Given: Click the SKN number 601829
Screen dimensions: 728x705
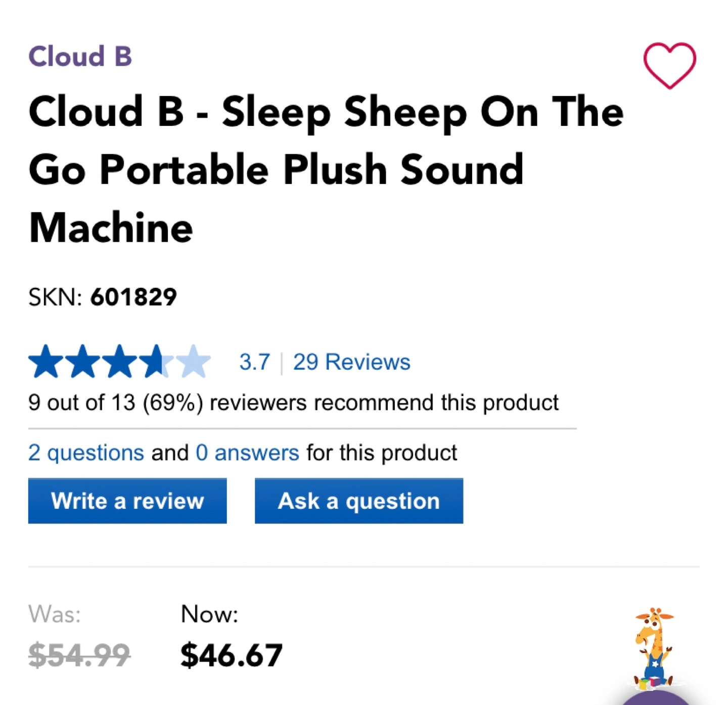Looking at the screenshot, I should click(x=133, y=297).
